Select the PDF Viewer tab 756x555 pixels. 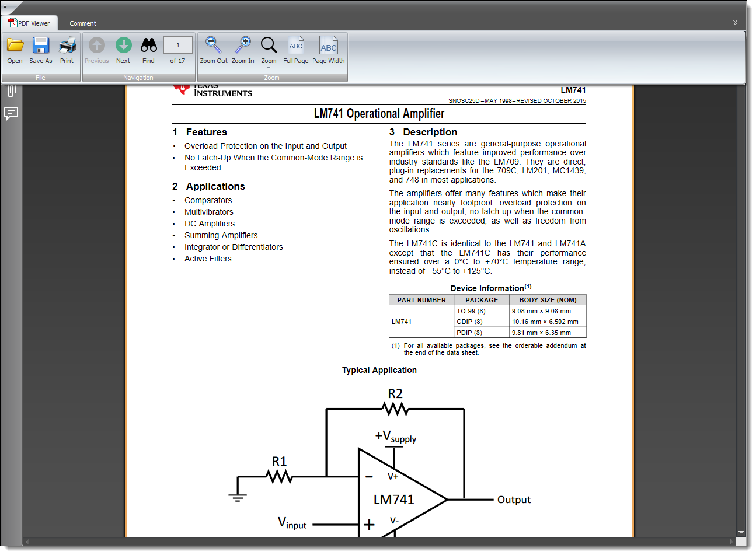(x=29, y=23)
